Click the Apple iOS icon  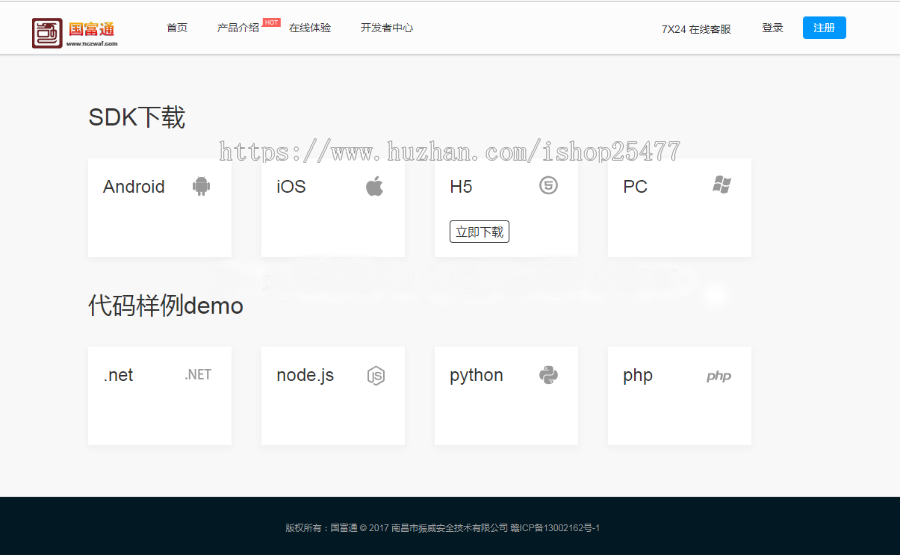(374, 186)
